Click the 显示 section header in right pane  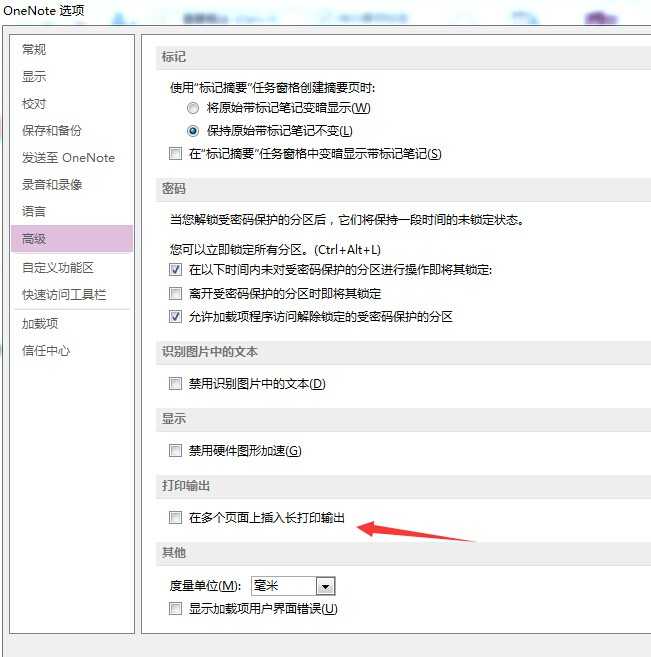[x=174, y=418]
